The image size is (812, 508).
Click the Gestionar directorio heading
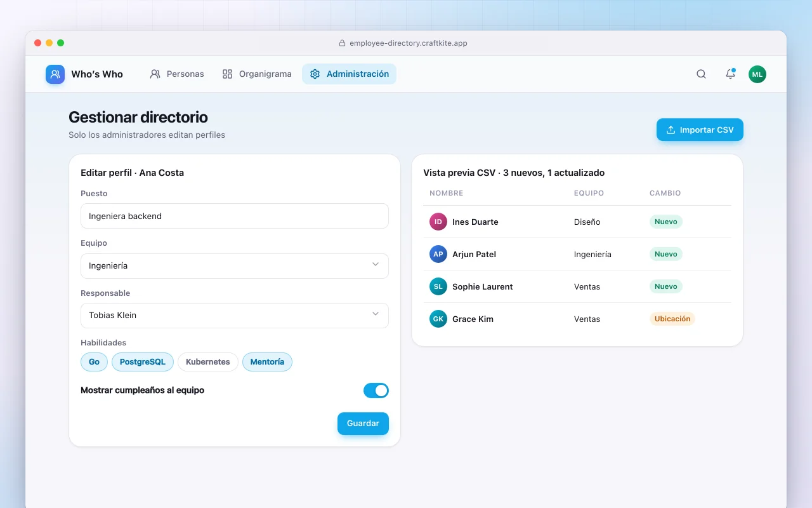[x=138, y=117]
